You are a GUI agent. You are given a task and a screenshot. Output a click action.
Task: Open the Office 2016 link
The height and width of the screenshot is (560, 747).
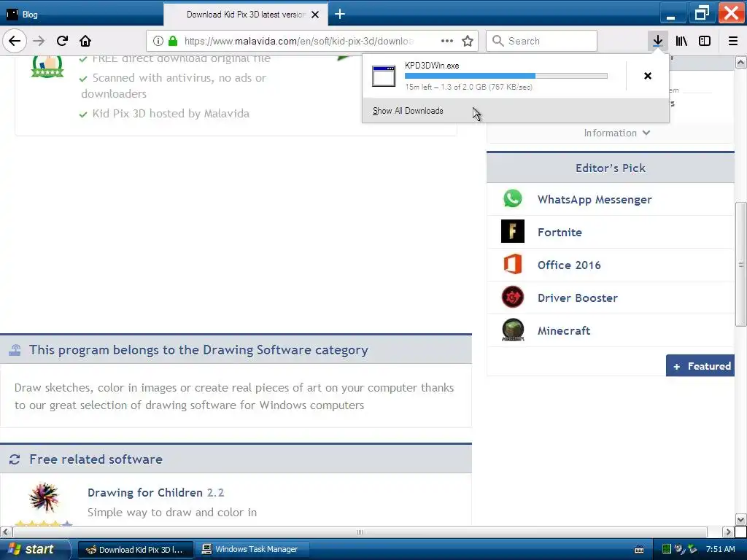(x=569, y=265)
